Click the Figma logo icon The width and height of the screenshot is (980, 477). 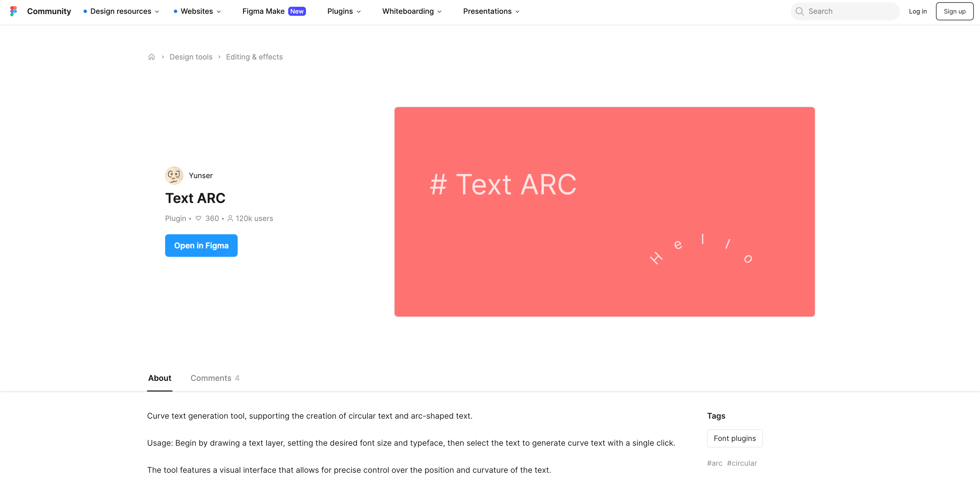click(13, 11)
